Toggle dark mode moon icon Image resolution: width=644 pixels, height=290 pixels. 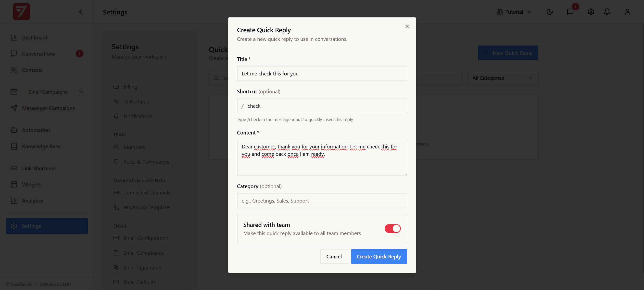(x=550, y=12)
